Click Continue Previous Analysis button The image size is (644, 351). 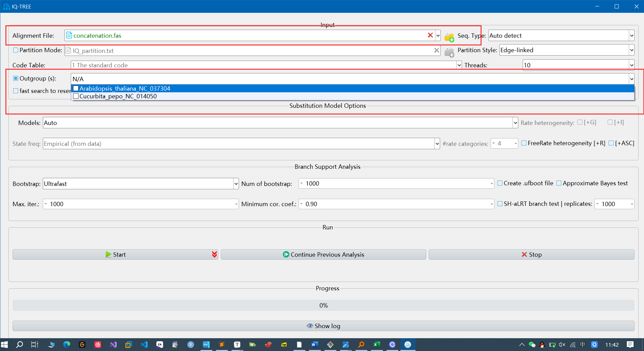(x=324, y=254)
